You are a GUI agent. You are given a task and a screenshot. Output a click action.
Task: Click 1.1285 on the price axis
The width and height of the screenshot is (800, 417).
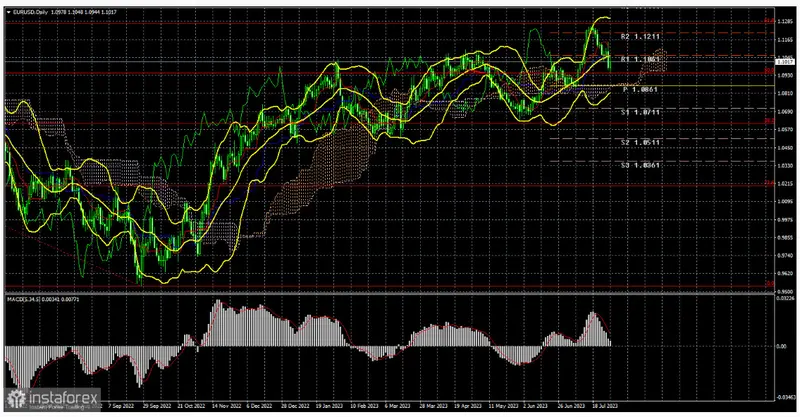[x=783, y=21]
